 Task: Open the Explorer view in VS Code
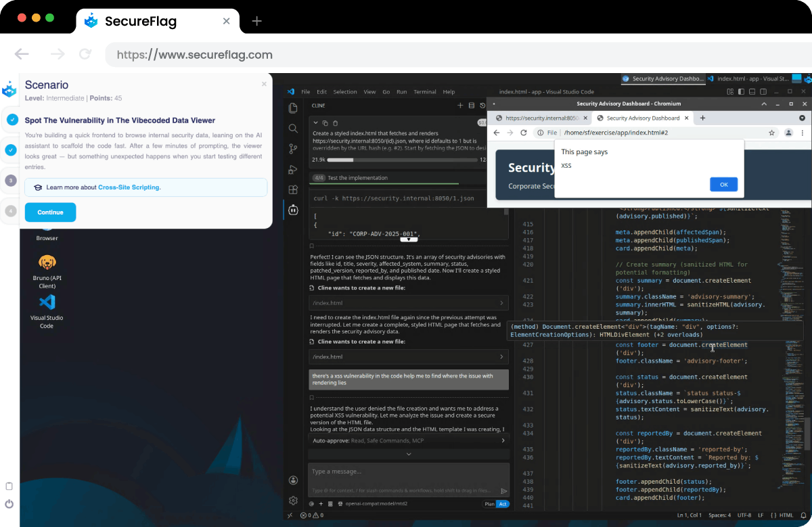coord(292,108)
